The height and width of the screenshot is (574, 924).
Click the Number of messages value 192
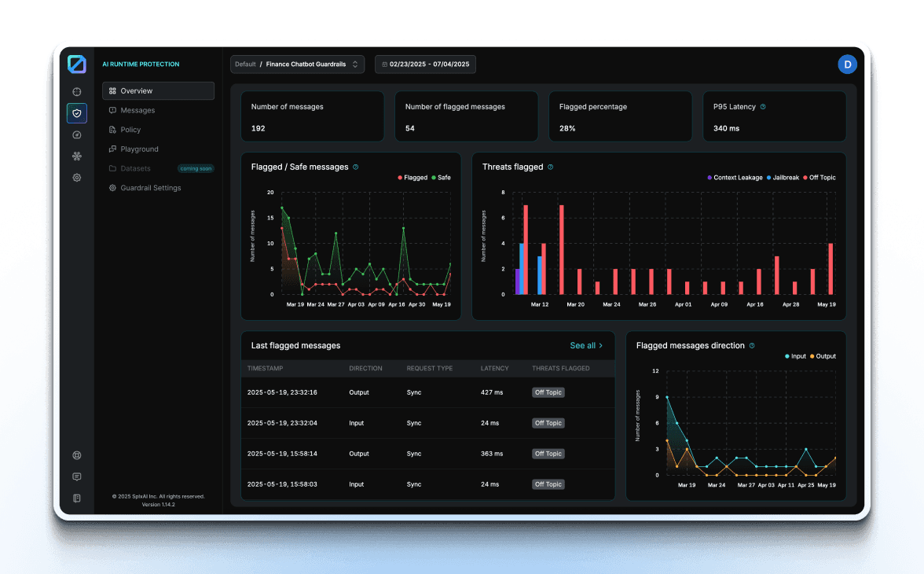coord(258,129)
